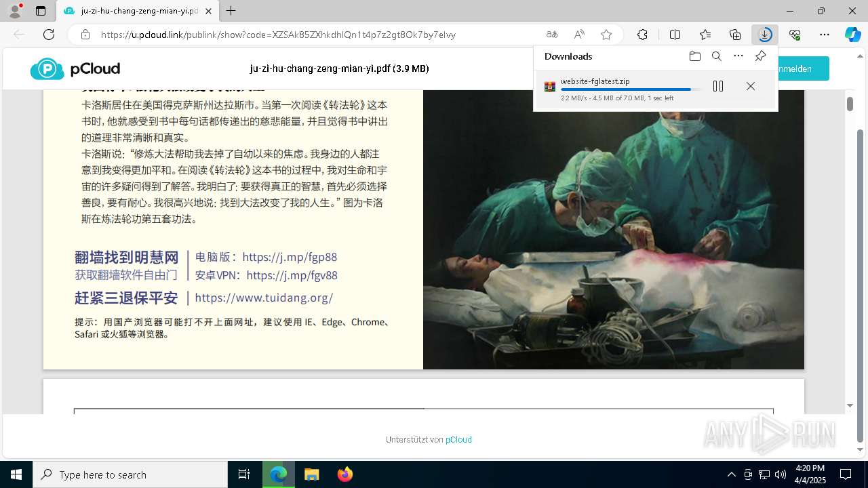Open Browser essentials icon

click(x=795, y=35)
